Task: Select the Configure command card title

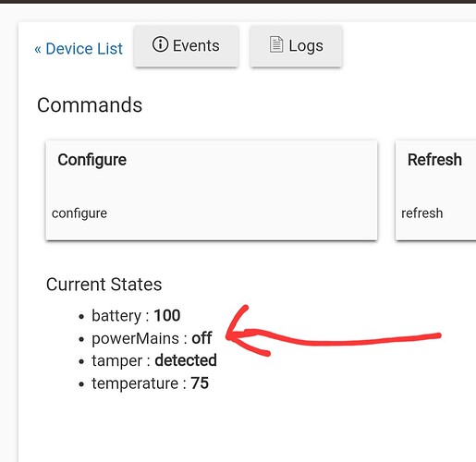Action: click(x=92, y=160)
